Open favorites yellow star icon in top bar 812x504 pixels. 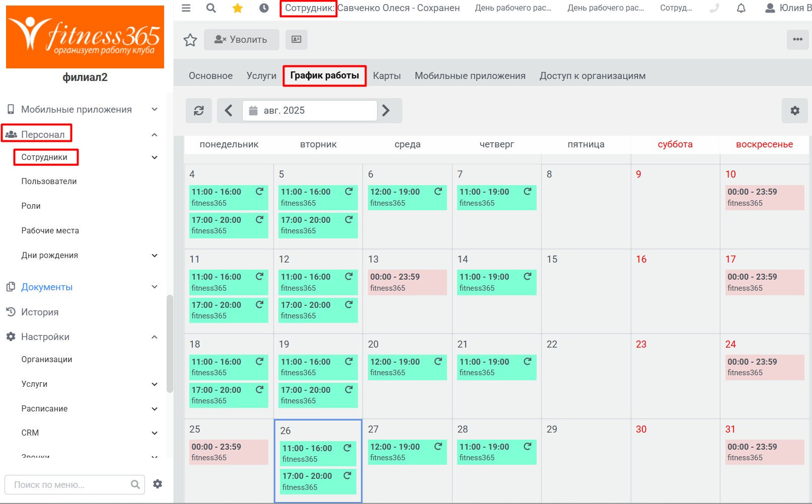click(x=238, y=8)
